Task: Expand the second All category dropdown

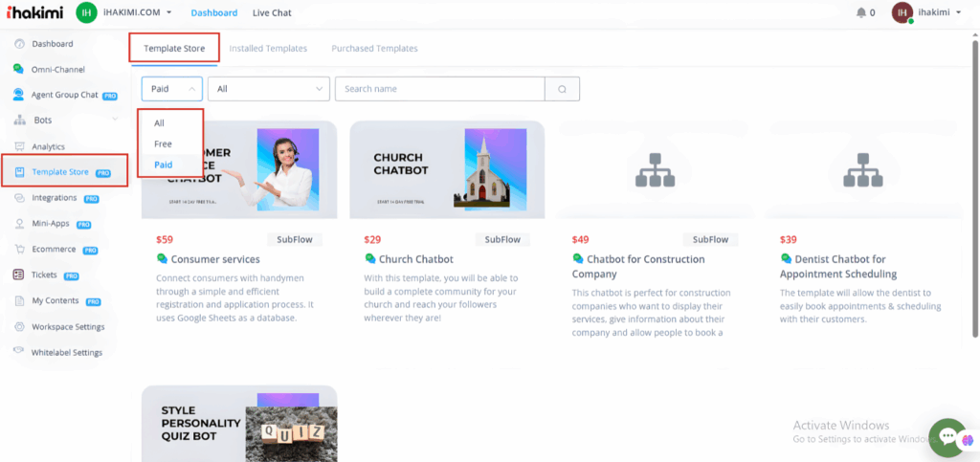Action: pyautogui.click(x=268, y=89)
